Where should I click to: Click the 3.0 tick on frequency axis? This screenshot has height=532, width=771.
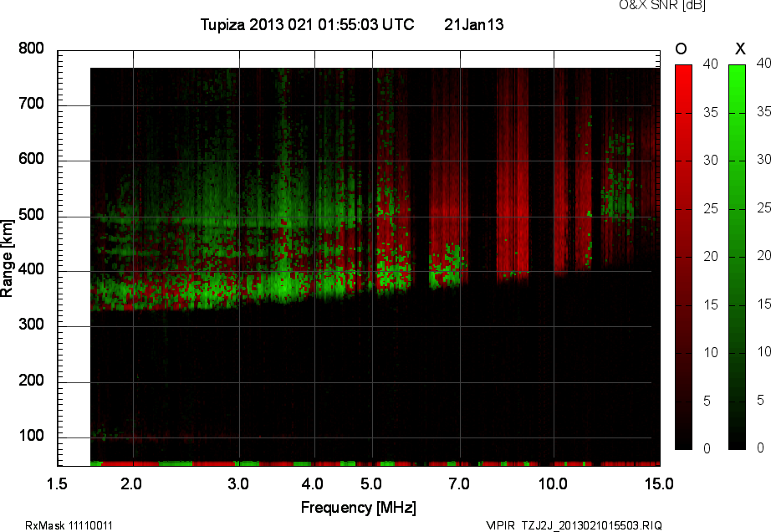[239, 483]
